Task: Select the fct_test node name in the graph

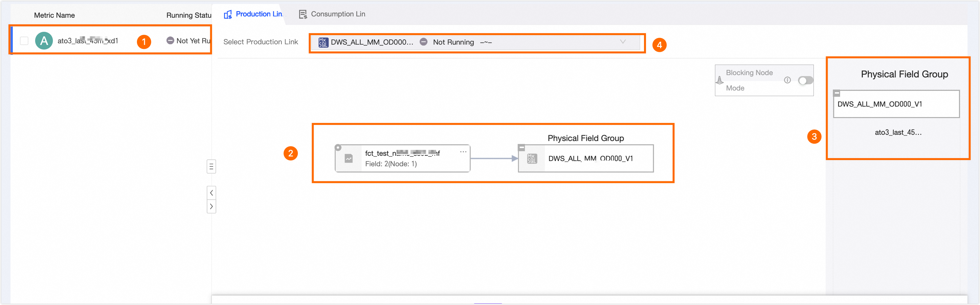Action: [x=402, y=153]
